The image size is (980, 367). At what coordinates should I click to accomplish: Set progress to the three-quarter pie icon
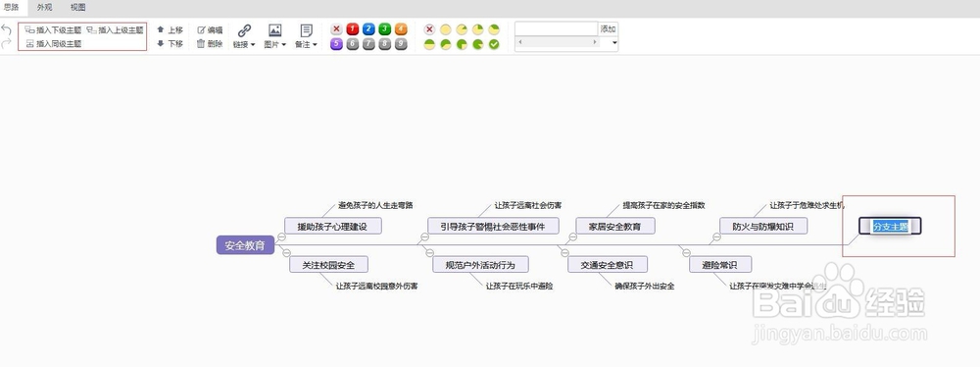[x=462, y=44]
